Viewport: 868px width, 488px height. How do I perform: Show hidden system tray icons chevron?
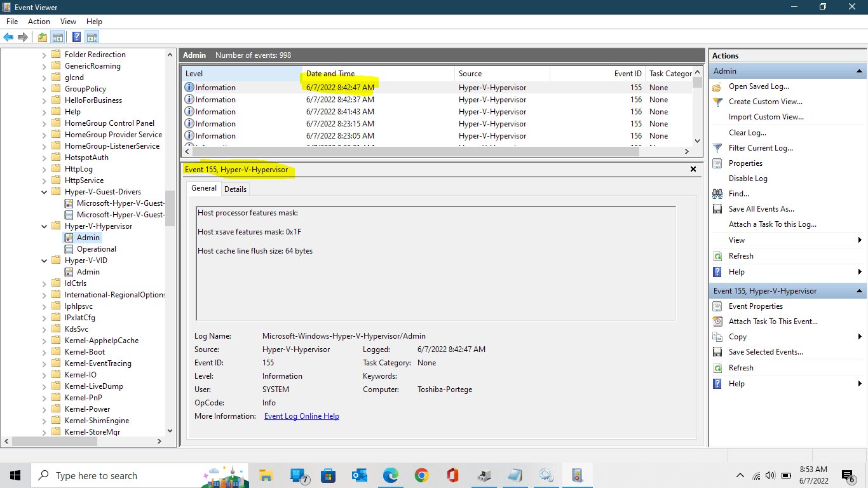click(740, 475)
